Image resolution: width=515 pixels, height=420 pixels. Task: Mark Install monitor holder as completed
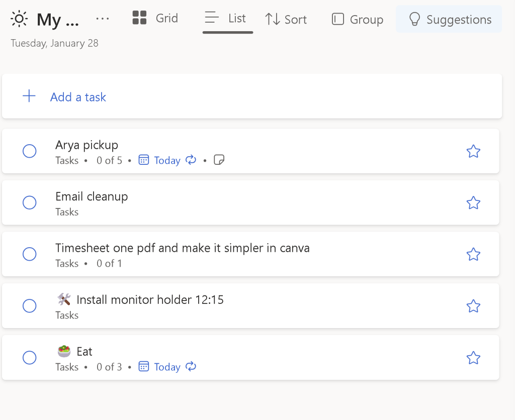point(29,306)
